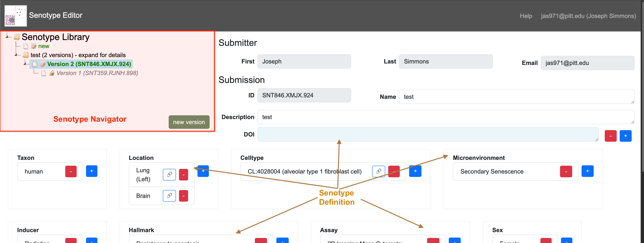Remove DOI with red minus button
The width and height of the screenshot is (644, 243).
click(610, 136)
